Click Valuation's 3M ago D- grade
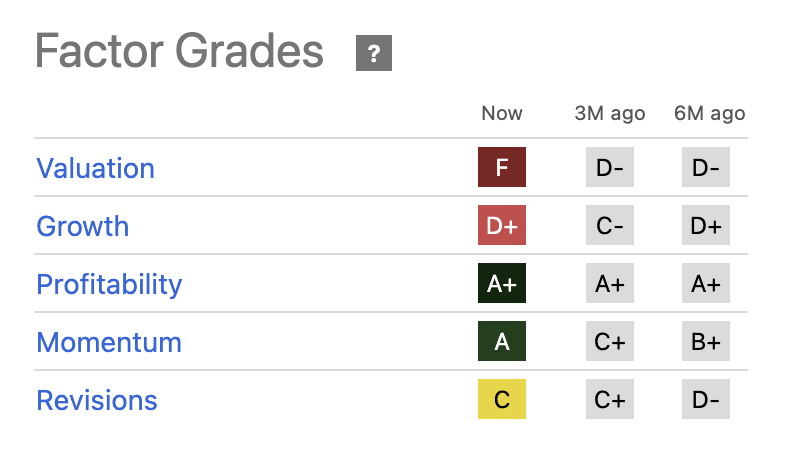Screen dimensions: 788x458 coord(610,167)
